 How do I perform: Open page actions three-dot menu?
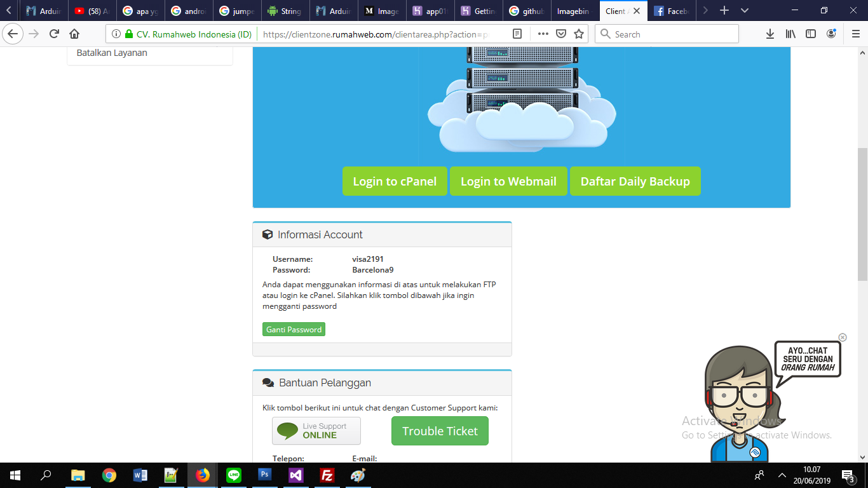[543, 34]
